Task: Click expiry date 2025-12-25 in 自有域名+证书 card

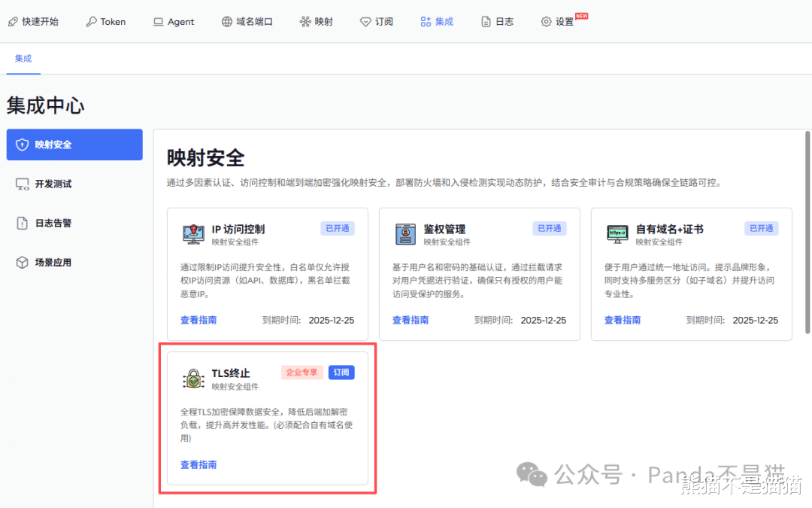Action: 755,321
